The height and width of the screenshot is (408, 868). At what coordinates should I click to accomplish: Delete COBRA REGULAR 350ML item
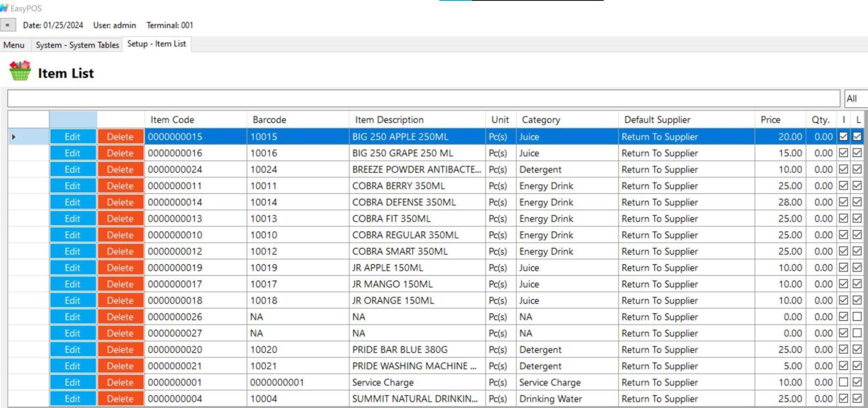(x=120, y=235)
